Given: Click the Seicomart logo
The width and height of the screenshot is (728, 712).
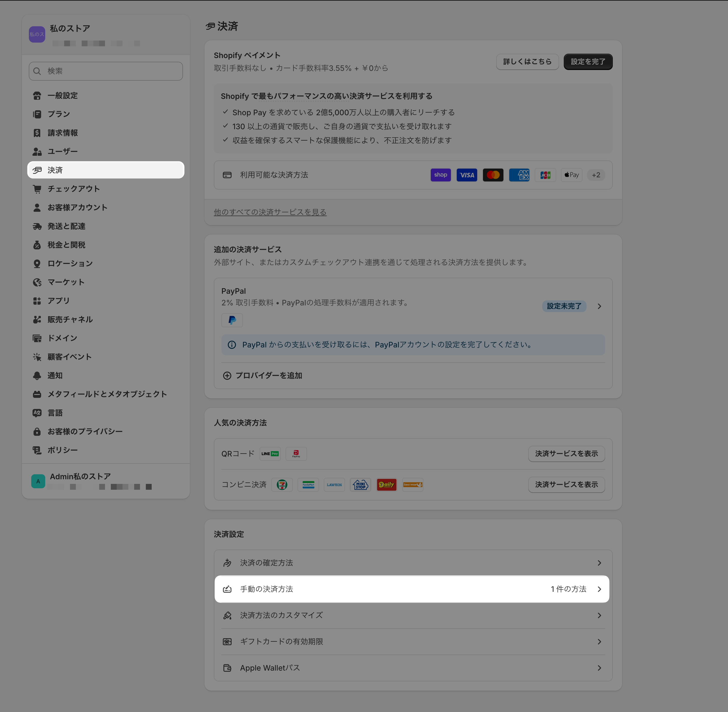Looking at the screenshot, I should point(413,485).
